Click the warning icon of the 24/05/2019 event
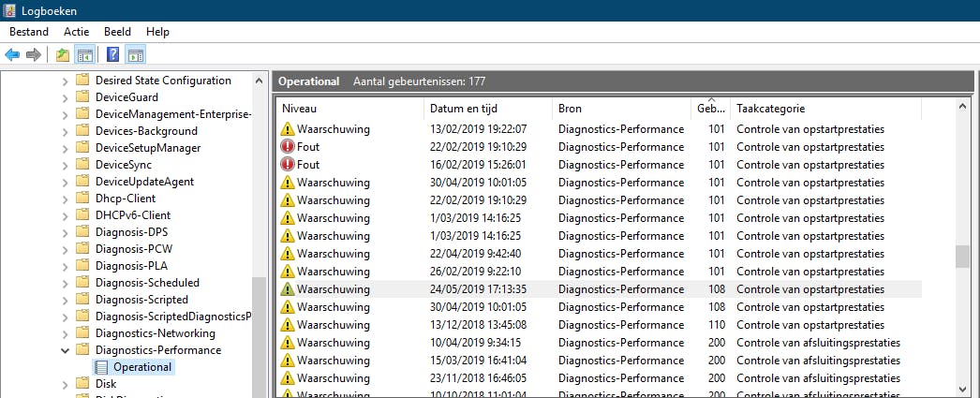 point(287,289)
